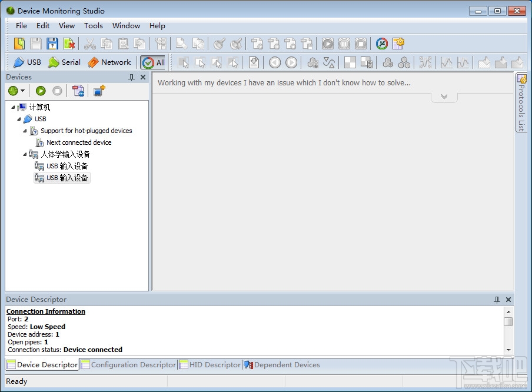Click the green Start monitoring button in Devices

41,91
